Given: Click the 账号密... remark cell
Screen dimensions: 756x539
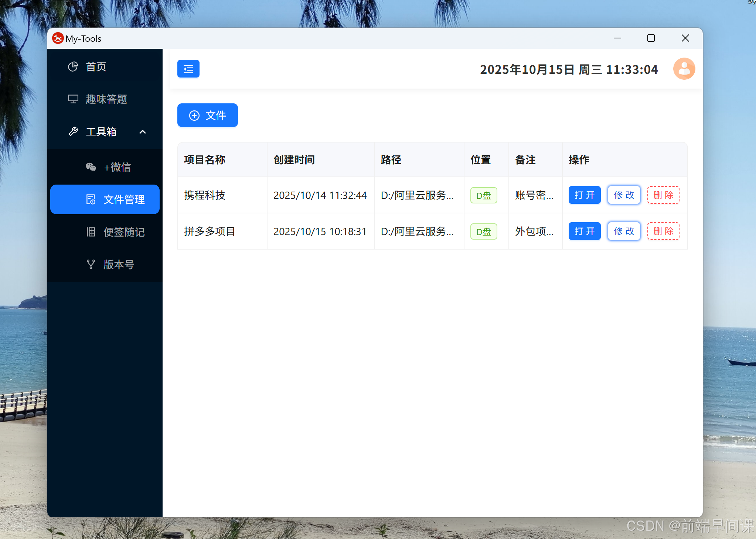Looking at the screenshot, I should (x=535, y=195).
